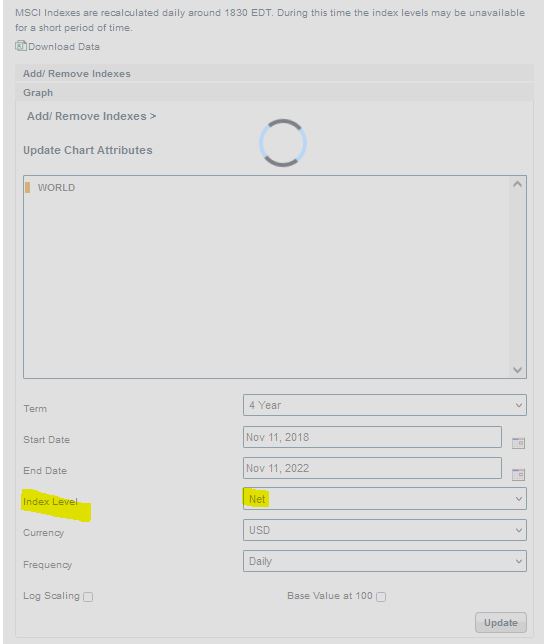Click the Start Date field Nov 11, 2018
The image size is (544, 644).
pyautogui.click(x=372, y=437)
